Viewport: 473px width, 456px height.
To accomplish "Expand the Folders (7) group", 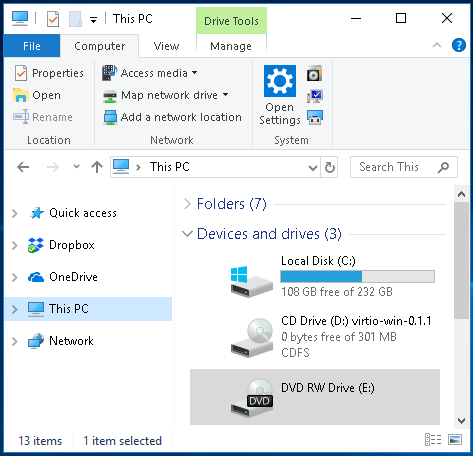I will click(187, 204).
